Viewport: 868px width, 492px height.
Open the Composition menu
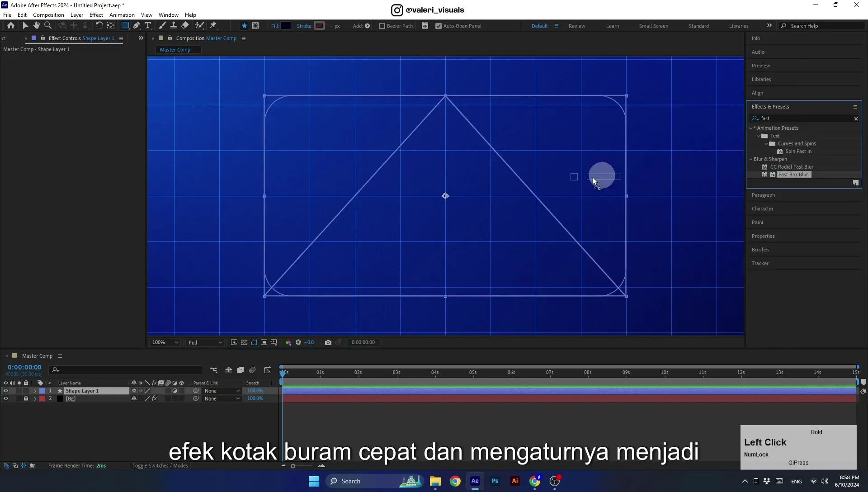click(x=48, y=15)
